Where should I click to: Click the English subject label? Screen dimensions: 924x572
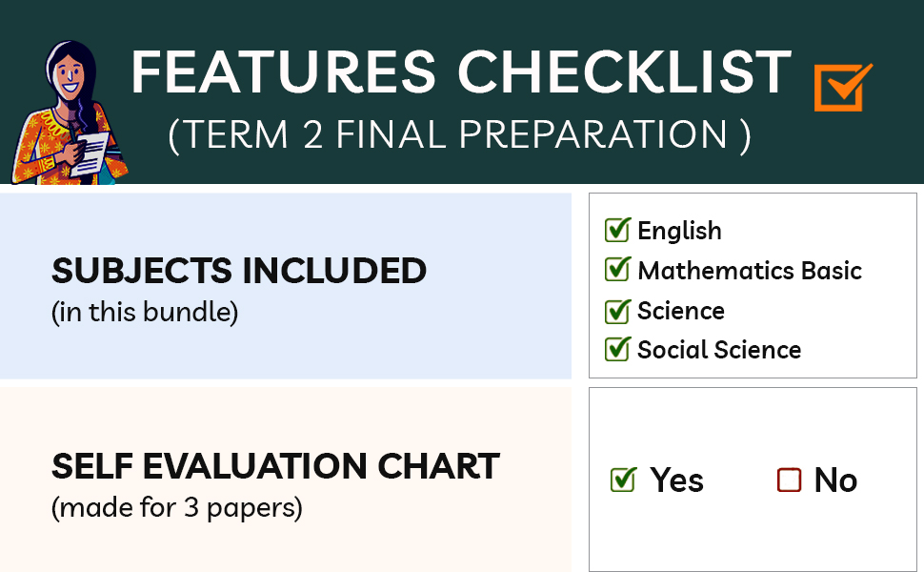pos(679,231)
